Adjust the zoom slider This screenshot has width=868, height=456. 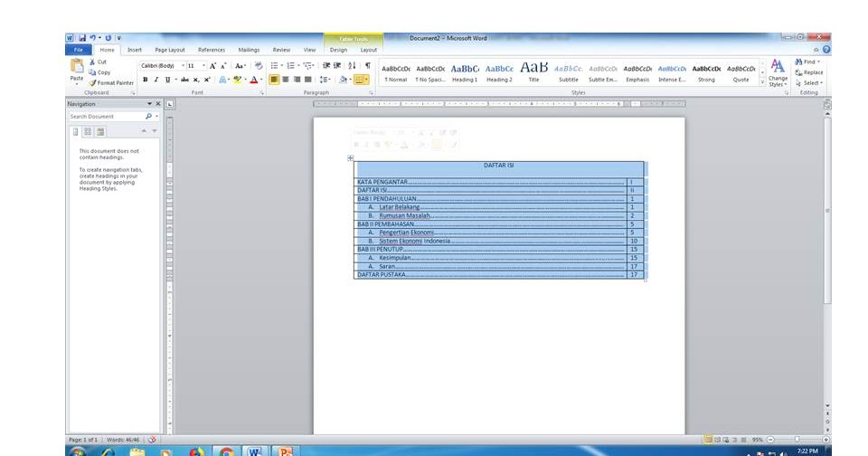797,440
